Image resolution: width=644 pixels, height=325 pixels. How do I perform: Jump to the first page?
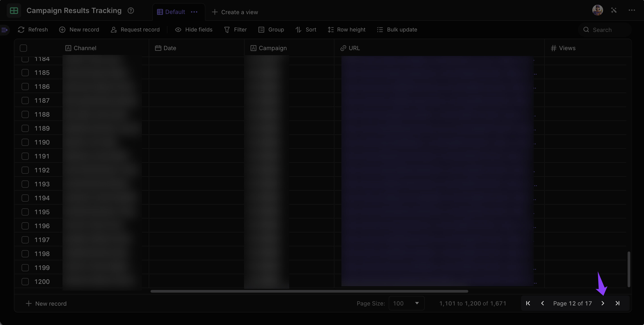(528, 303)
